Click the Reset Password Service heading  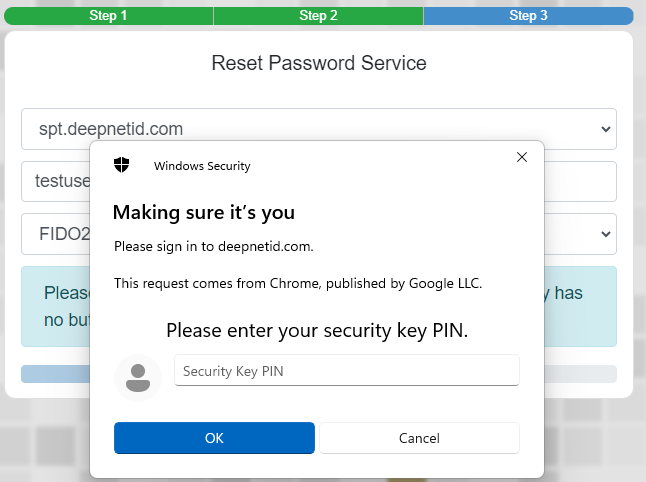click(x=318, y=64)
